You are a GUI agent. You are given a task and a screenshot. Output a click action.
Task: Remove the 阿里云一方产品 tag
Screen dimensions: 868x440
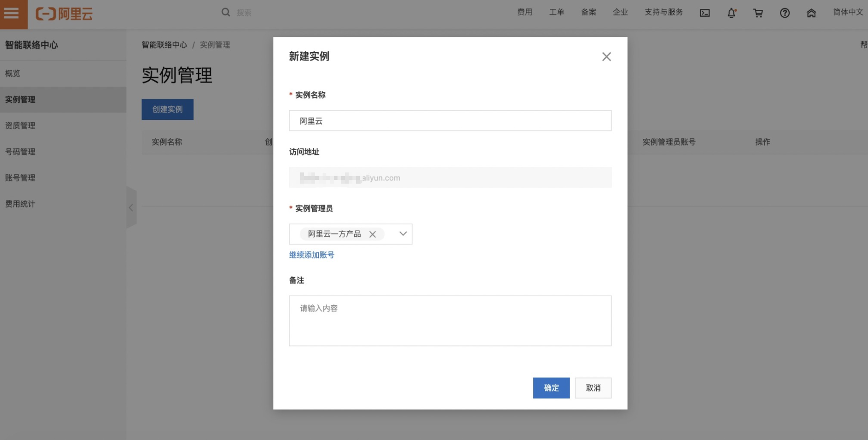[x=372, y=234]
